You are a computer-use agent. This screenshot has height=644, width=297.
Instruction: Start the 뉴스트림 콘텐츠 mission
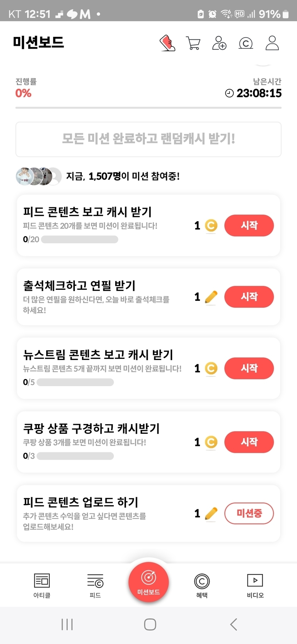[x=249, y=368]
